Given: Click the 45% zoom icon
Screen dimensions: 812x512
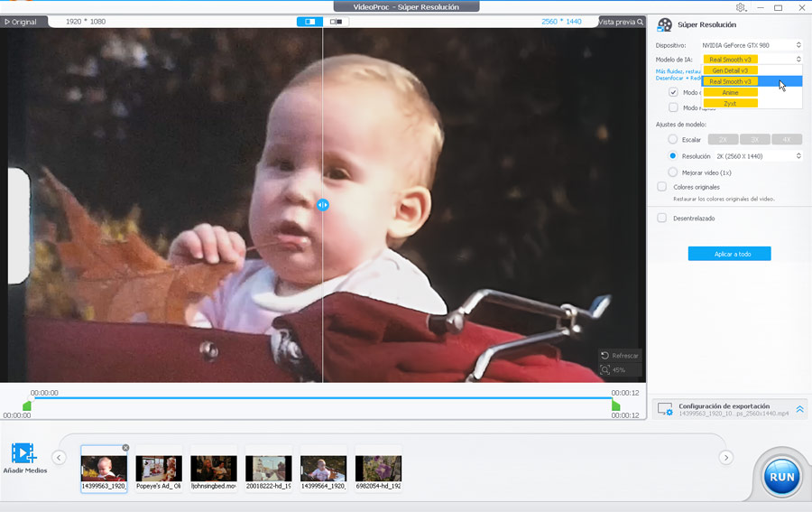Looking at the screenshot, I should coord(604,369).
